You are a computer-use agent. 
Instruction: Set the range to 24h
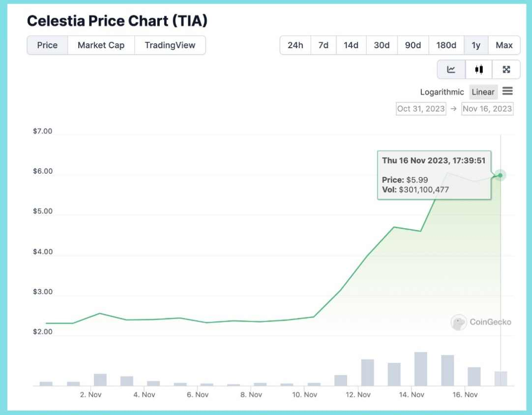295,45
